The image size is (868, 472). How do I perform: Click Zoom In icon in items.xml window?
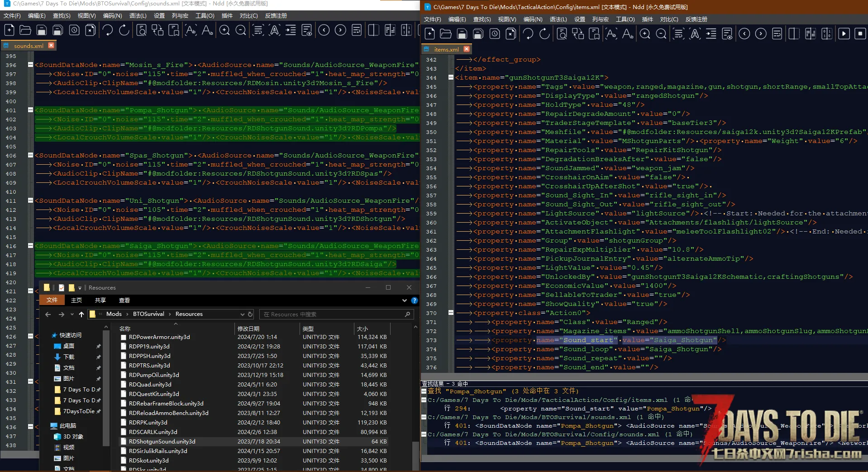click(x=645, y=34)
